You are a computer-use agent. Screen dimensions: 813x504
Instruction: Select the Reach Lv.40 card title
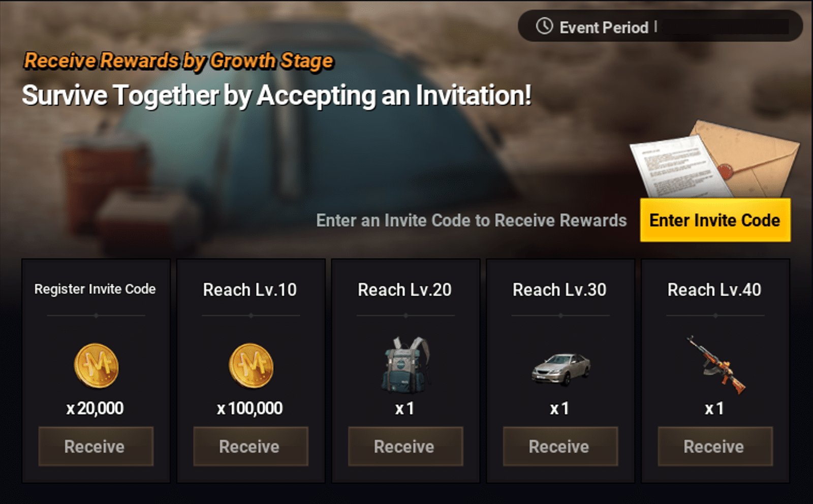click(714, 290)
